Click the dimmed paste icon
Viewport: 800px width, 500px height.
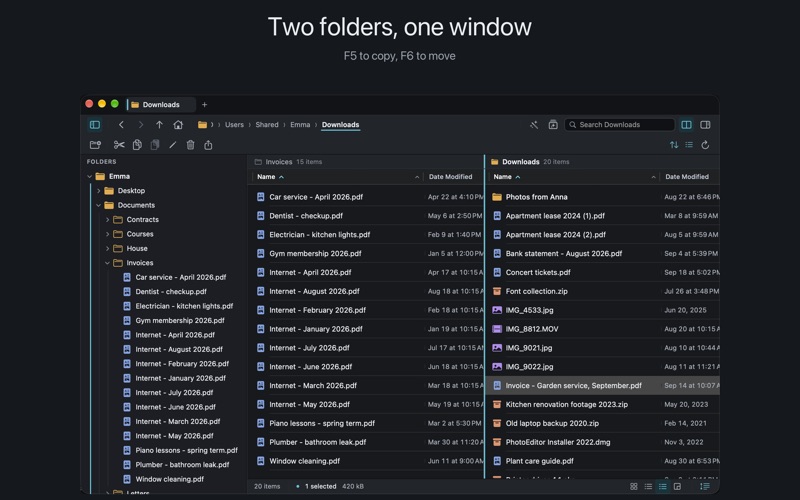155,145
